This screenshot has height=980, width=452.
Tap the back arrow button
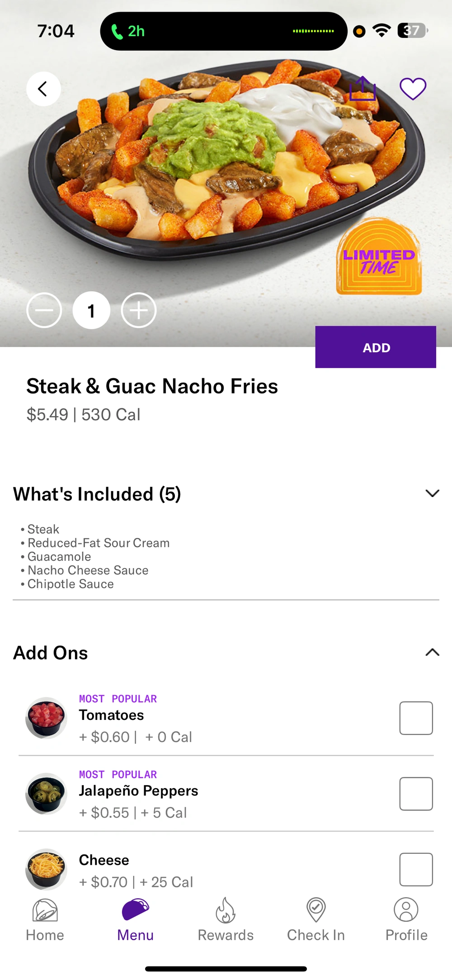pos(43,89)
